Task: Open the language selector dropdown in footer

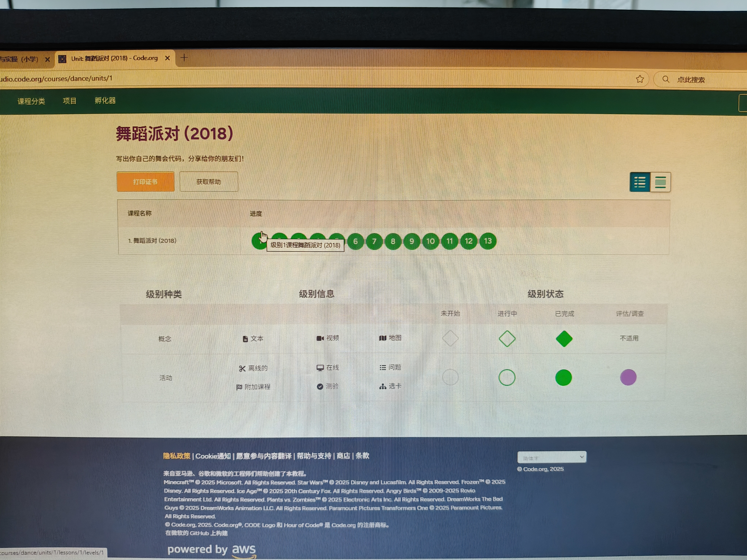Action: pyautogui.click(x=552, y=457)
